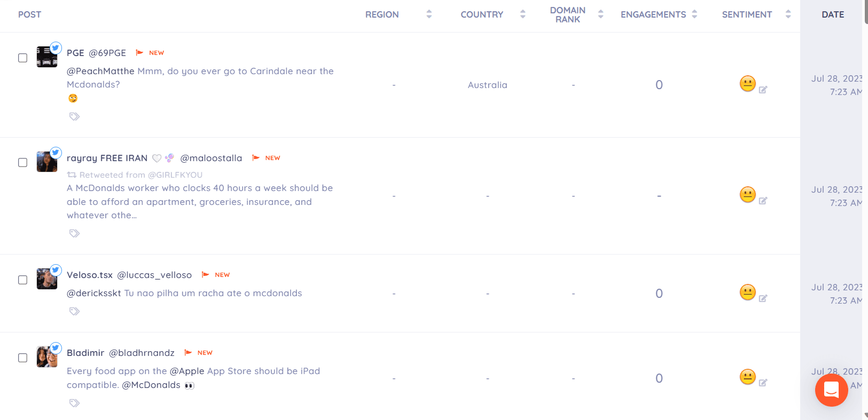Click neutral sentiment face on Bladimir post
The image size is (868, 420).
tap(747, 377)
